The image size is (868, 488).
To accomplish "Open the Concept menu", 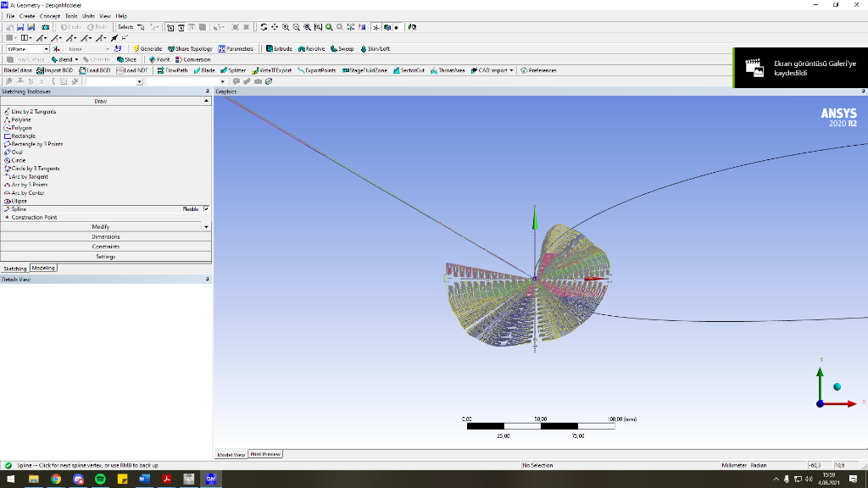I will (x=51, y=15).
